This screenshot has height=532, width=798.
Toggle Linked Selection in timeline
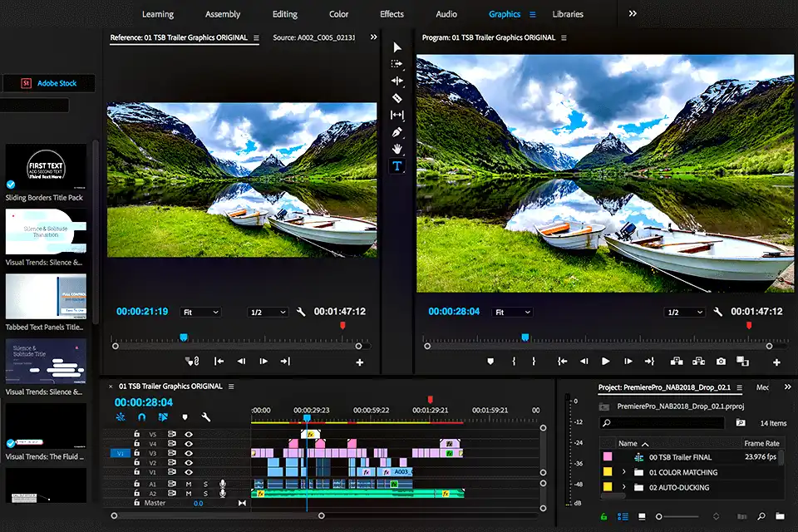[163, 417]
